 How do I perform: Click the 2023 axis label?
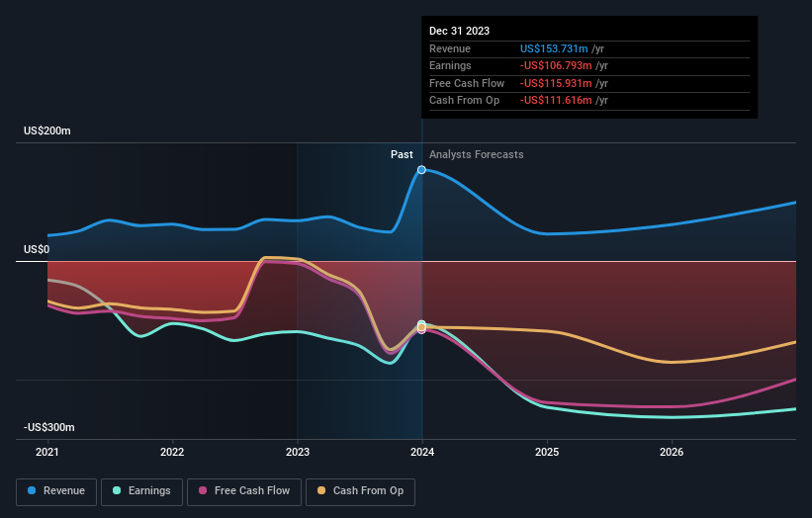point(298,452)
